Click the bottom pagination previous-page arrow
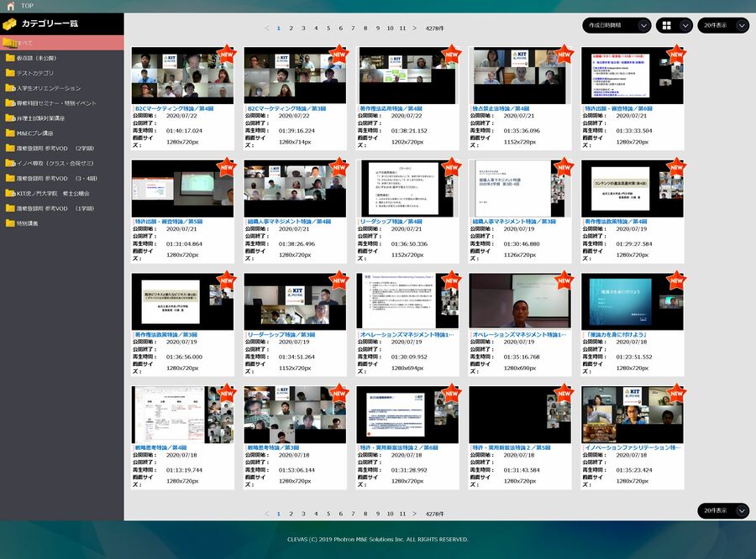756x559 pixels. 267,514
